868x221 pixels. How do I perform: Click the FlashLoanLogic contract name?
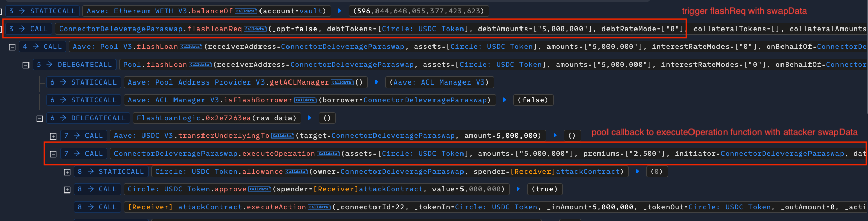[x=169, y=118]
